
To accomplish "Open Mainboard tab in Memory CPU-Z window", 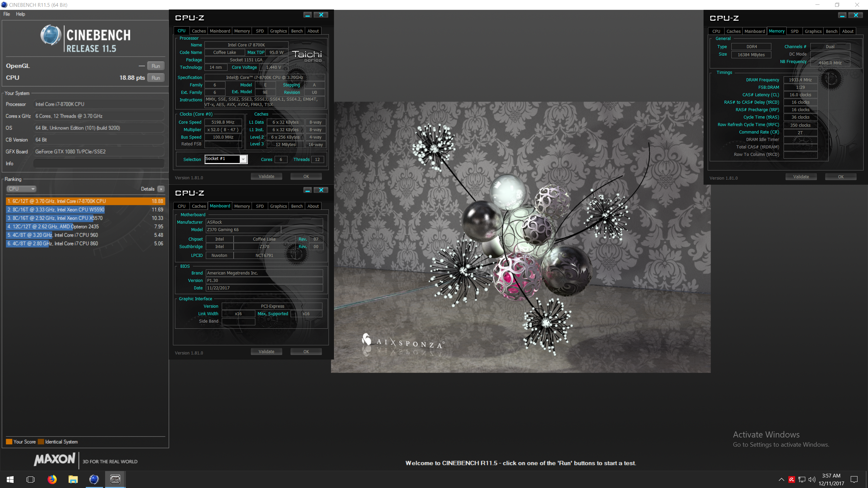I will pos(755,31).
